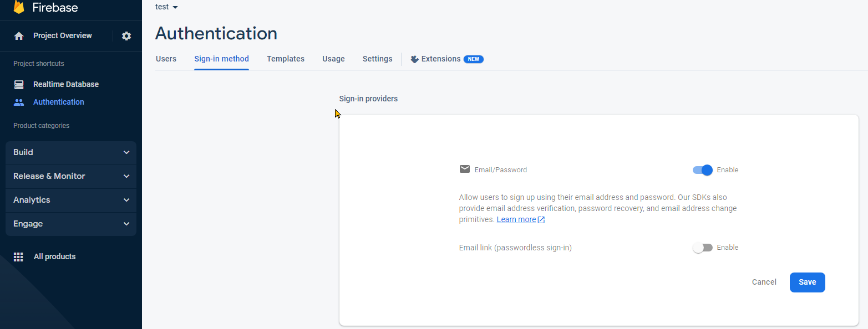Click the NEW badge next to Extensions

tap(474, 59)
